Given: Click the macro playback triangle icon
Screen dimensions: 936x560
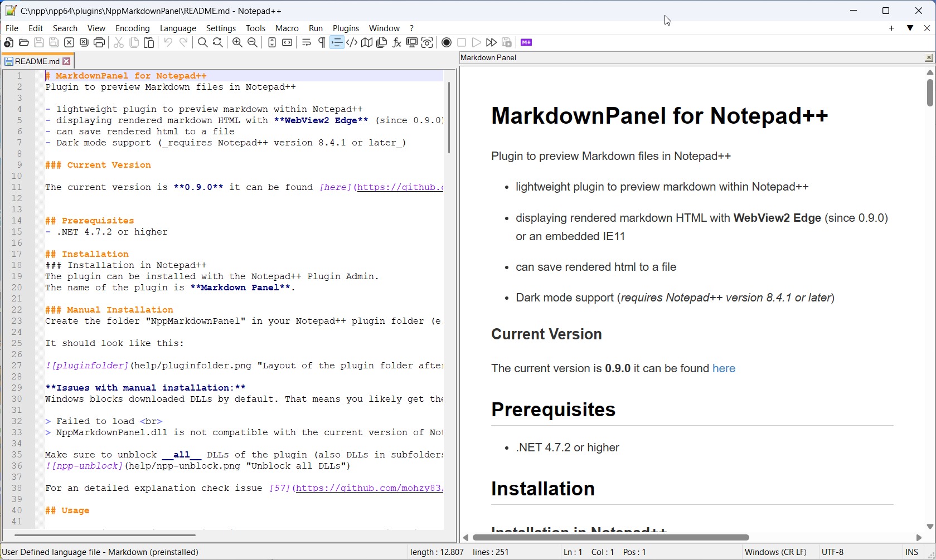Looking at the screenshot, I should click(477, 42).
